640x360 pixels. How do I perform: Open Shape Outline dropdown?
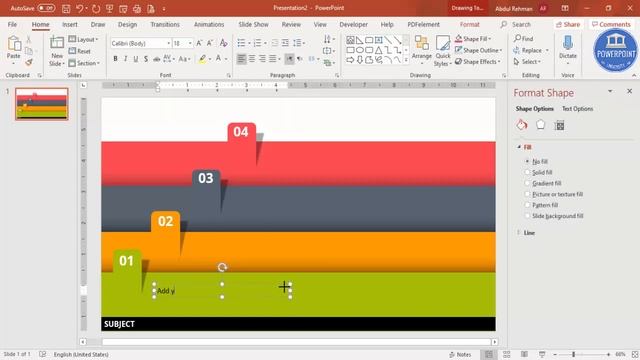(478, 50)
